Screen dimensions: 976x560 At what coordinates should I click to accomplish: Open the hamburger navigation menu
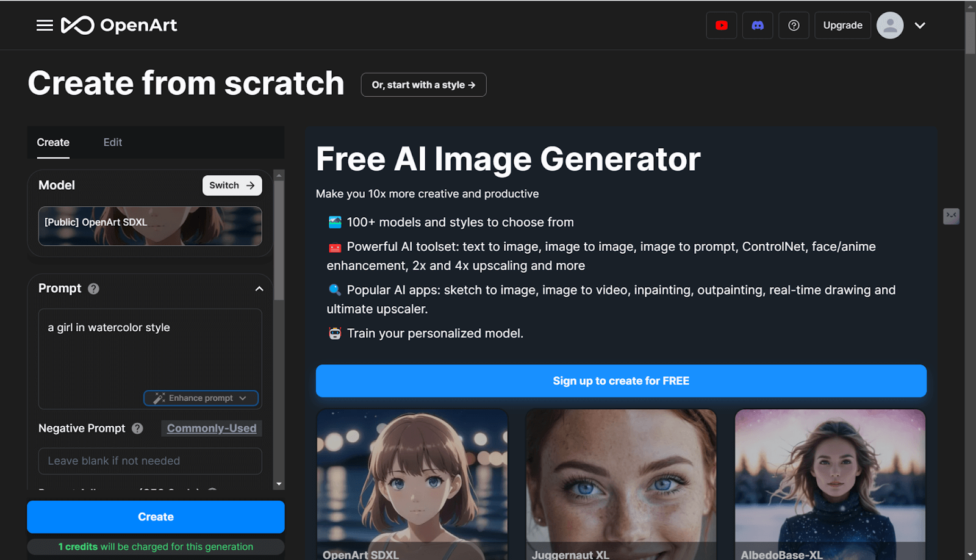click(45, 25)
